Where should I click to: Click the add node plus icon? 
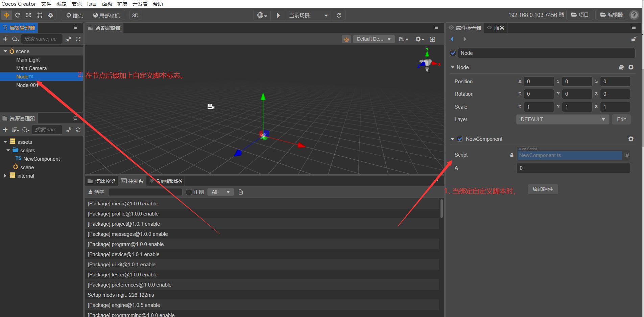point(5,39)
